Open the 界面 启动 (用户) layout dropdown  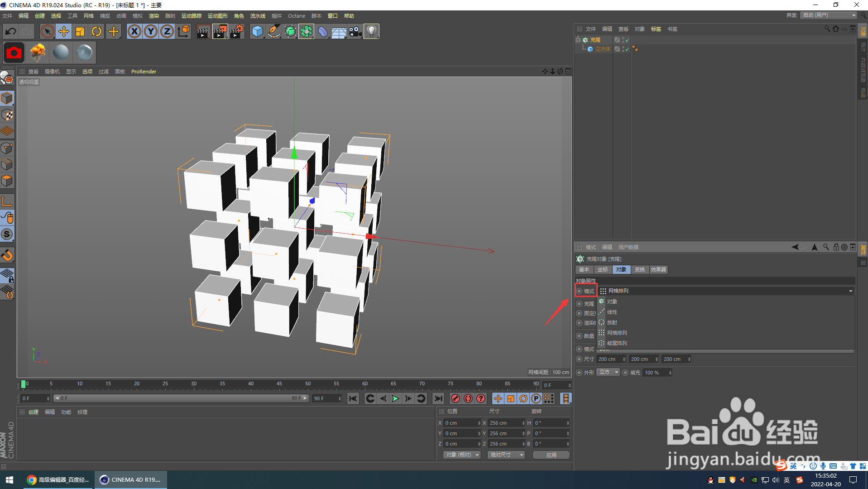[x=829, y=15]
